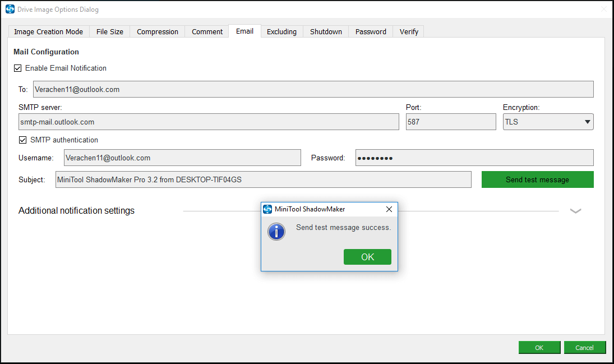614x364 pixels.
Task: Click the Mail Configuration heading
Action: tap(46, 52)
